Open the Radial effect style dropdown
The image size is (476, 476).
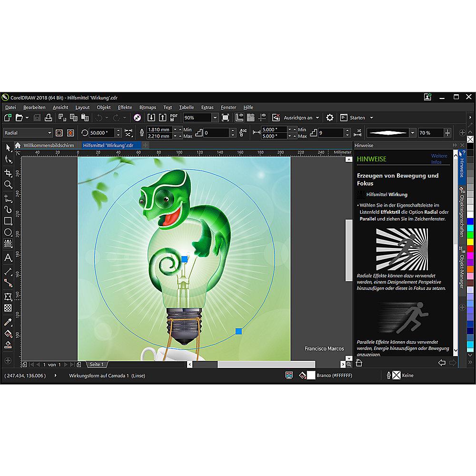click(50, 133)
